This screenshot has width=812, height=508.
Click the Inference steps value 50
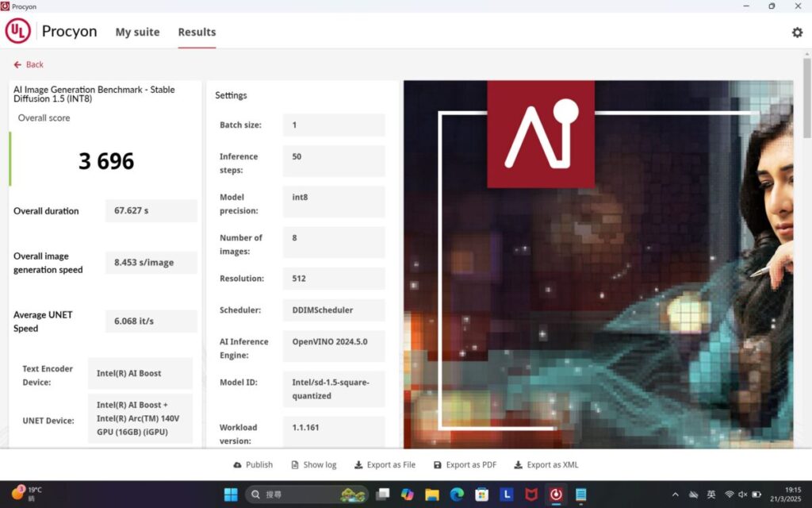pyautogui.click(x=334, y=161)
